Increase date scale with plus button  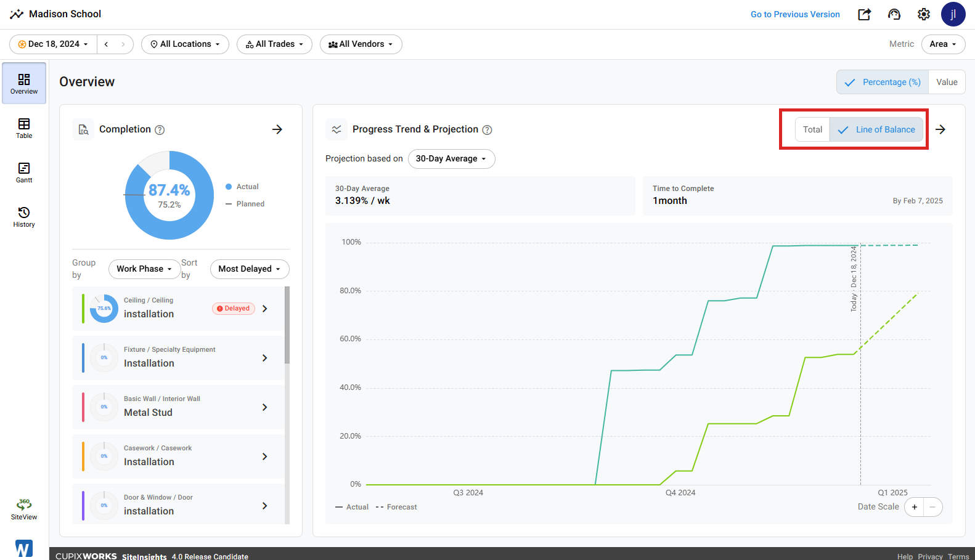(x=915, y=507)
